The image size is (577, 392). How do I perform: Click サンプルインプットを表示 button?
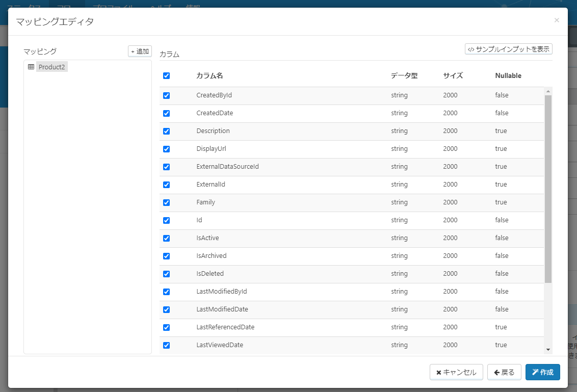tap(509, 49)
